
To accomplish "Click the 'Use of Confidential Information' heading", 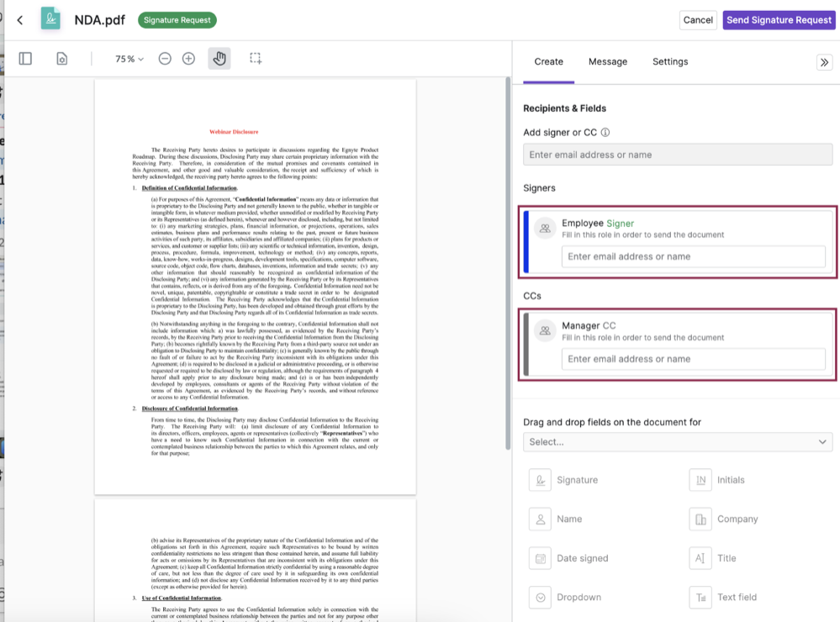I will click(182, 598).
